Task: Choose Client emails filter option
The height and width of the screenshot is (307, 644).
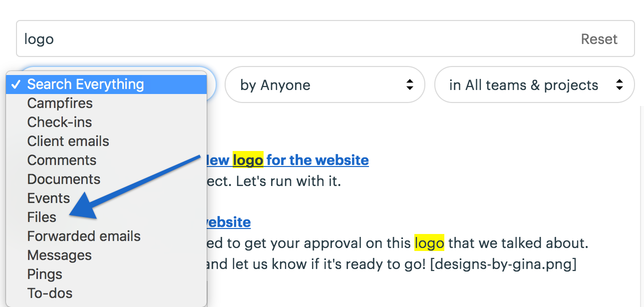Action: [68, 141]
